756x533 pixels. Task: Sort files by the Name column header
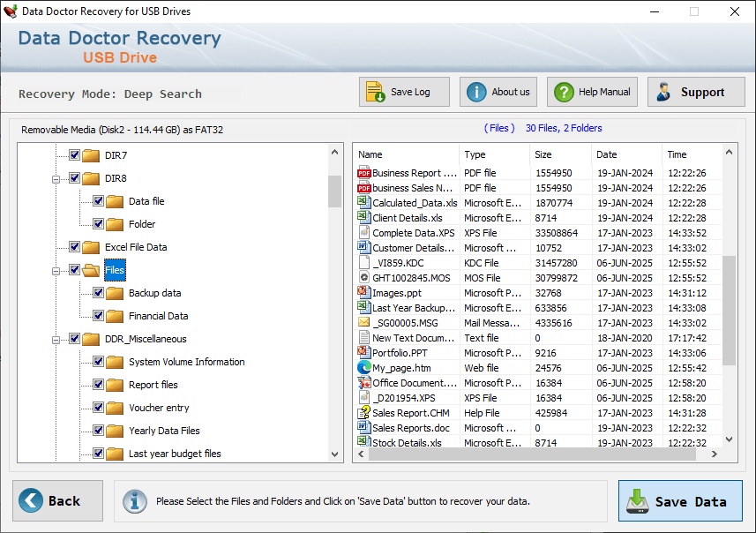(406, 154)
